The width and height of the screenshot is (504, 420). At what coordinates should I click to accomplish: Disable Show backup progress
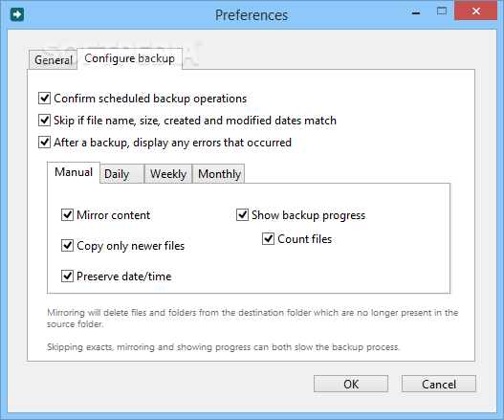(242, 214)
